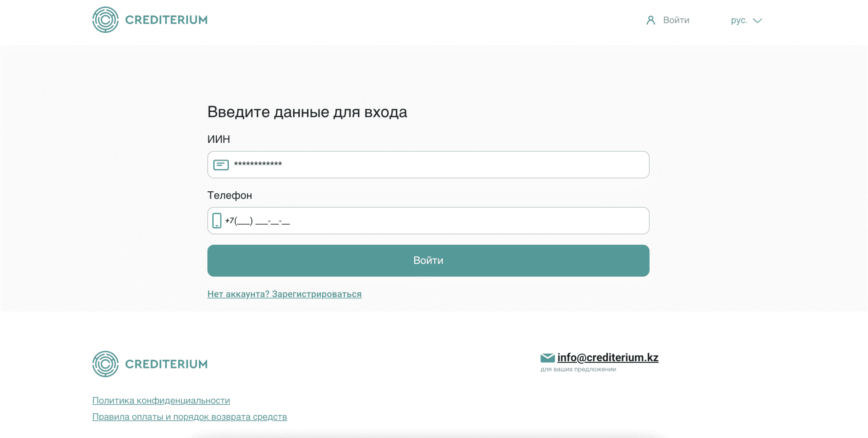Viewport: 868px width, 438px height.
Task: Click the CREDITERIUM wordmark in footer
Action: click(166, 364)
